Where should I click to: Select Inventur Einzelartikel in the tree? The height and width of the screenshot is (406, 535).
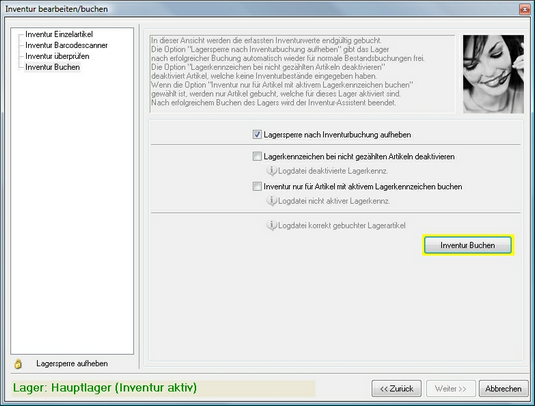[59, 34]
